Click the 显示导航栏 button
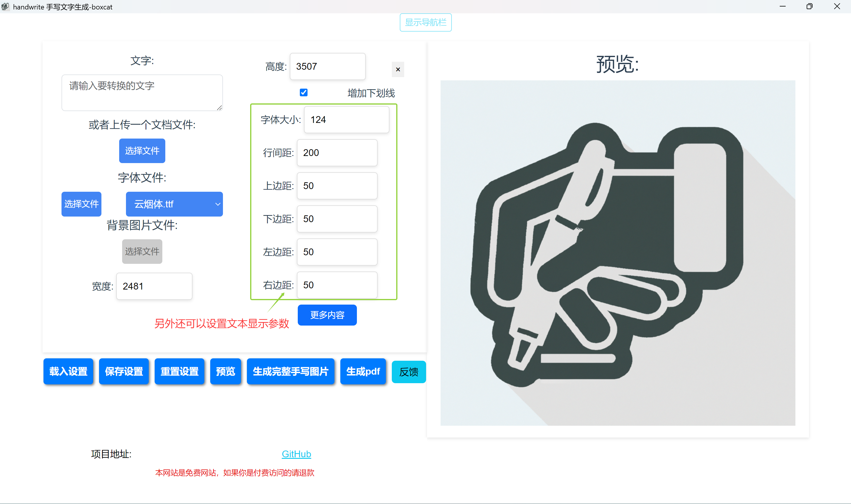 [425, 22]
